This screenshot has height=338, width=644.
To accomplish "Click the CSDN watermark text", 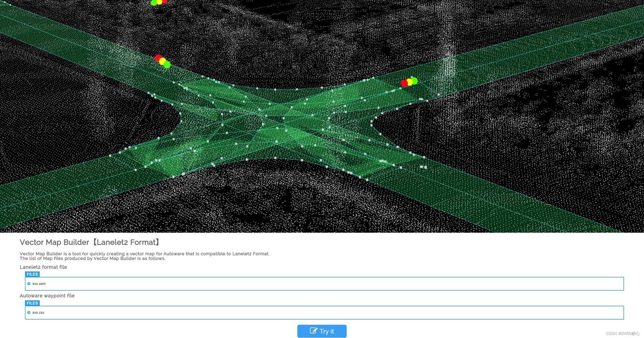I will (622, 334).
